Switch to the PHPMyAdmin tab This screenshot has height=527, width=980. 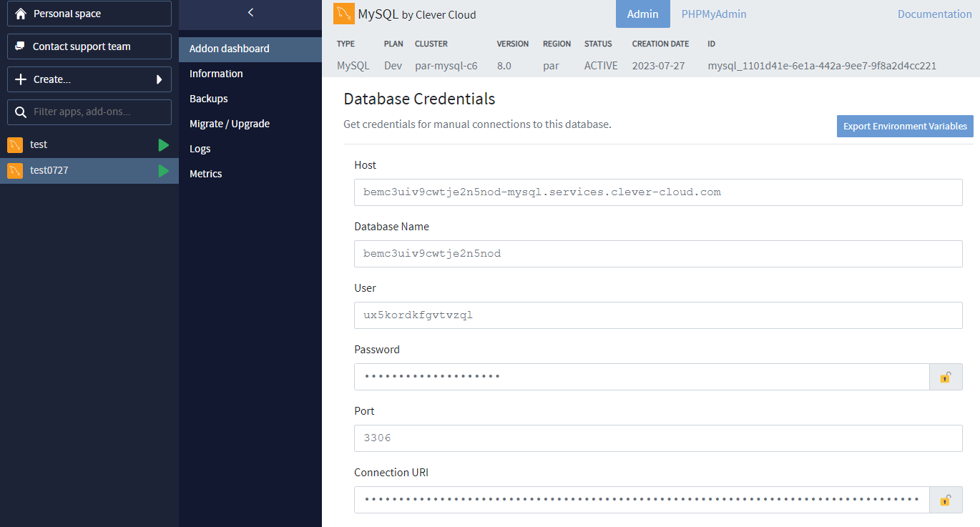[x=714, y=14]
